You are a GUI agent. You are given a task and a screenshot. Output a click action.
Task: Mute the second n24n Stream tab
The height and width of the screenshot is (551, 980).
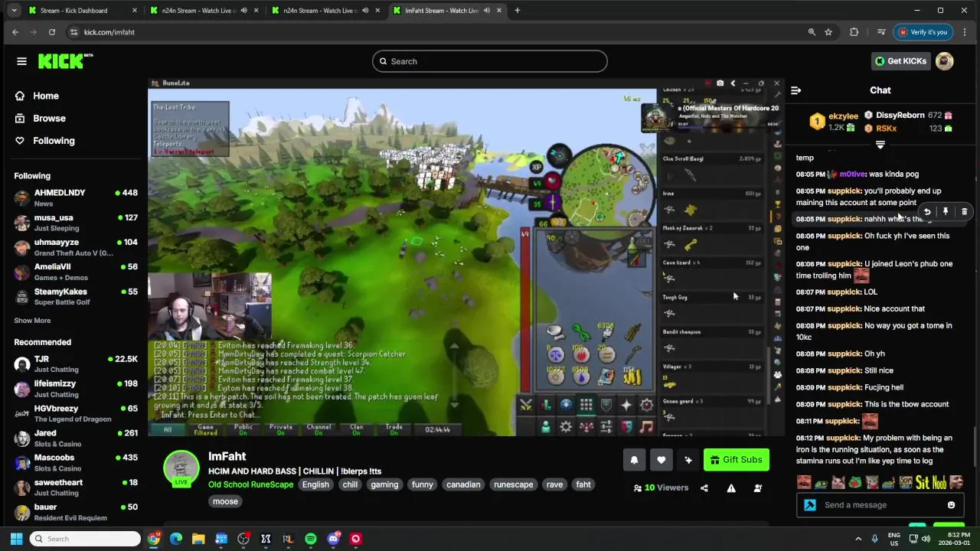[x=365, y=11]
